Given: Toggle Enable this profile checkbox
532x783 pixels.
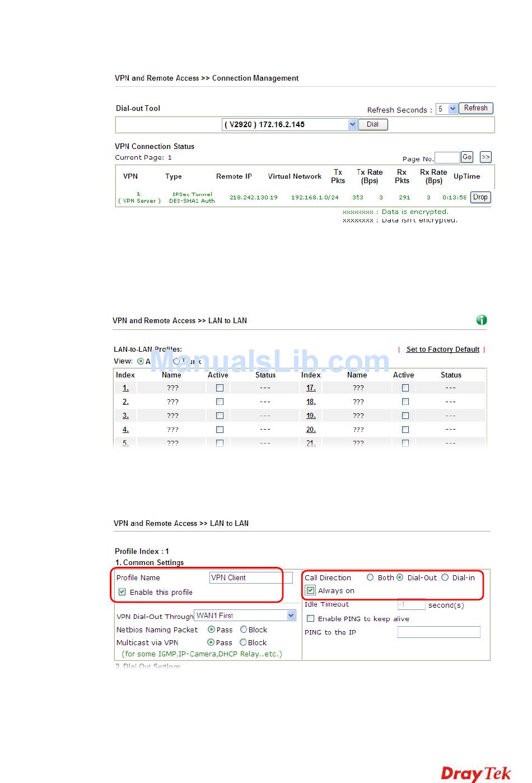Looking at the screenshot, I should click(122, 592).
